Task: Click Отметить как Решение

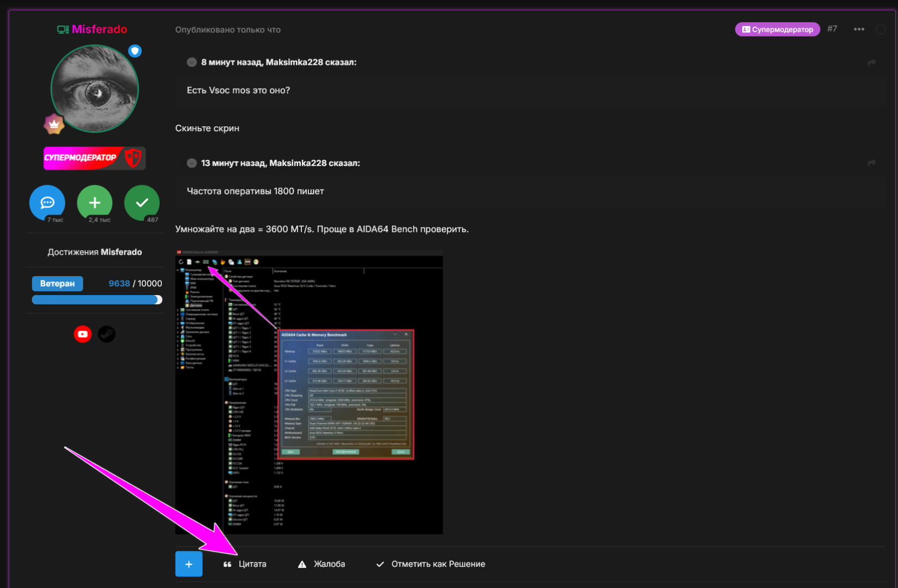Action: coord(431,564)
